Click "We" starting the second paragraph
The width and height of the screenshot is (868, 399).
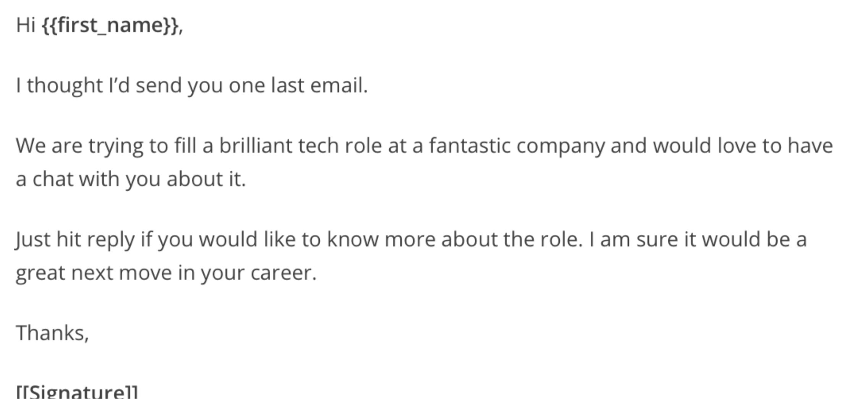point(31,146)
